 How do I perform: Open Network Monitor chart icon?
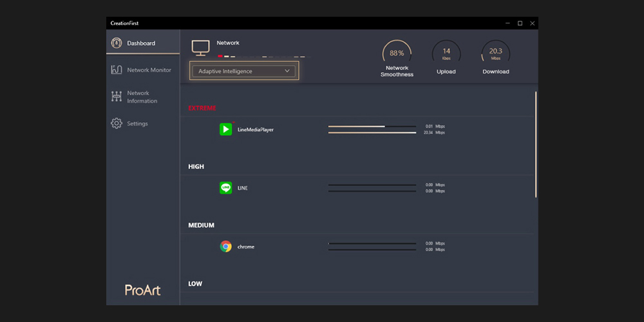tap(117, 70)
